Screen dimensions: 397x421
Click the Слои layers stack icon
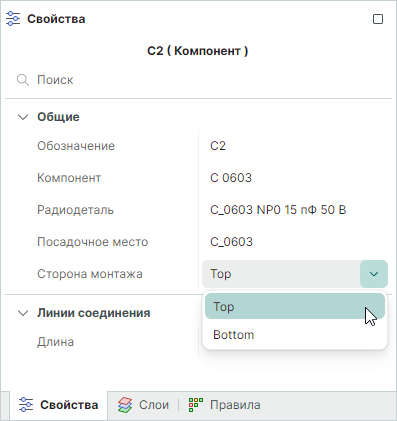(125, 405)
